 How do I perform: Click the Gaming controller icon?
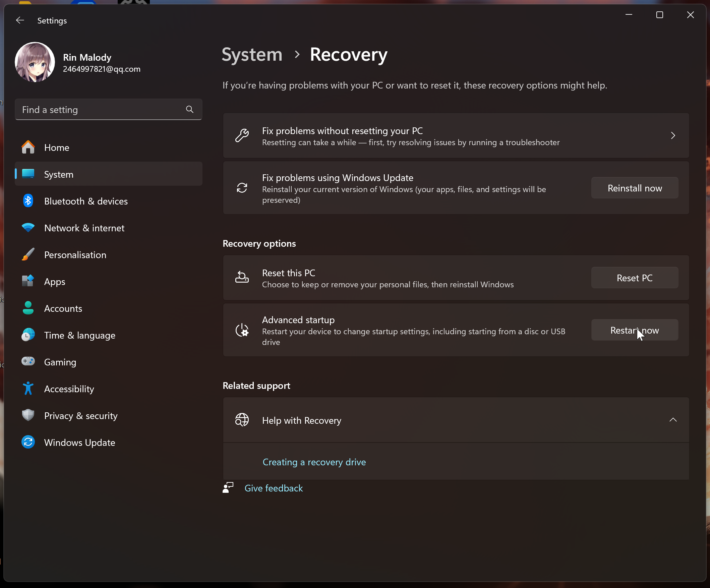pos(28,361)
